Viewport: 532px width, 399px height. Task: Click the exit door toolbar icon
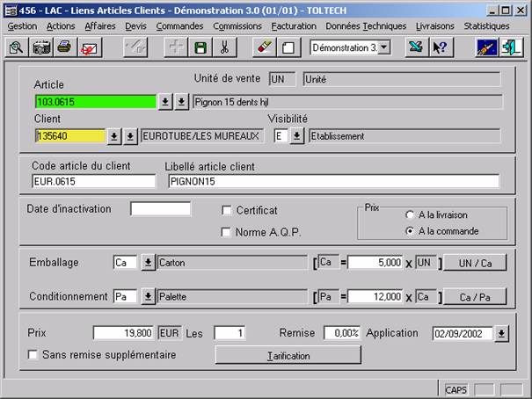click(511, 47)
